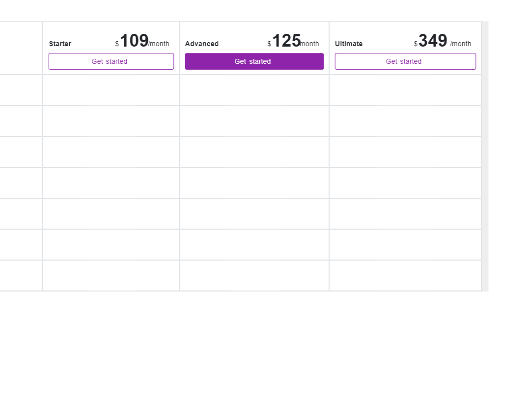The height and width of the screenshot is (420, 530).
Task: Click the 125 price of the Advanced plan
Action: point(286,41)
